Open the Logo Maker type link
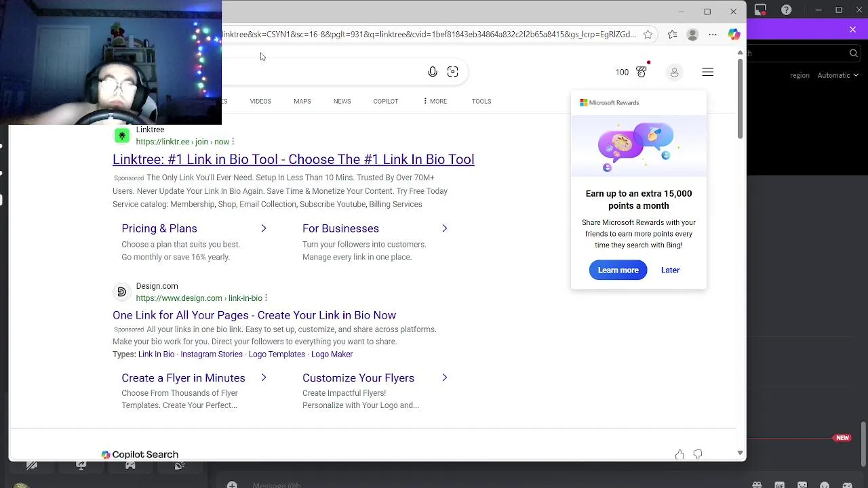This screenshot has width=868, height=488. pos(332,354)
